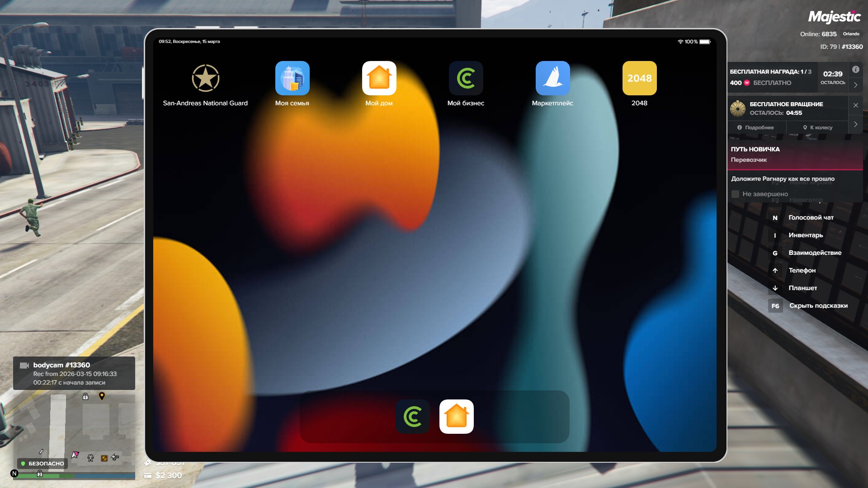Click the Подробнее button
The height and width of the screenshot is (488, 868).
click(756, 127)
